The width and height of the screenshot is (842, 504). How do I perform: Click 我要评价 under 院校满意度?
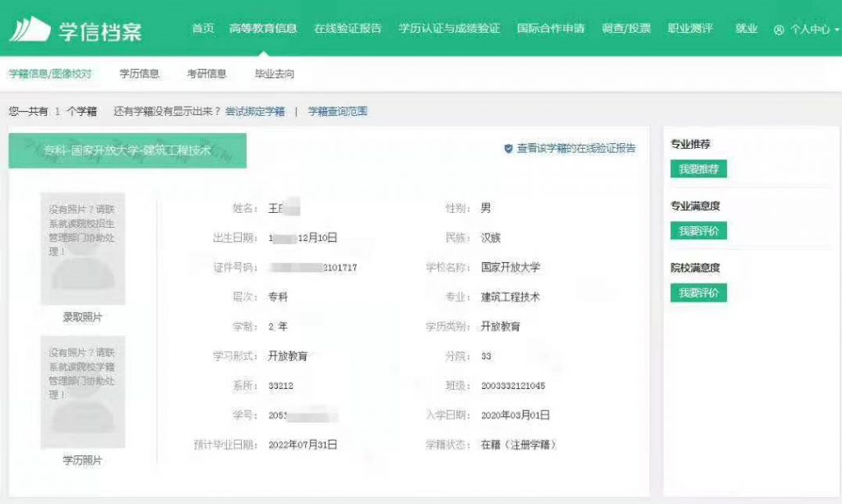pyautogui.click(x=699, y=293)
